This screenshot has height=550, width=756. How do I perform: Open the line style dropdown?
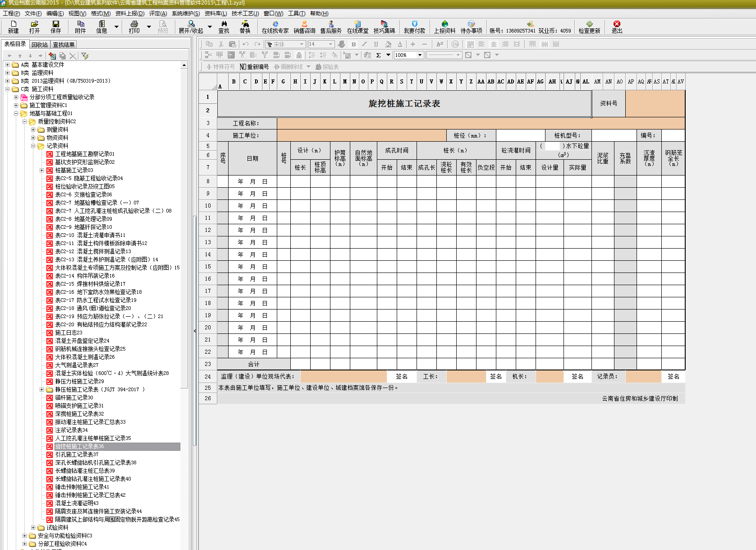click(x=458, y=55)
